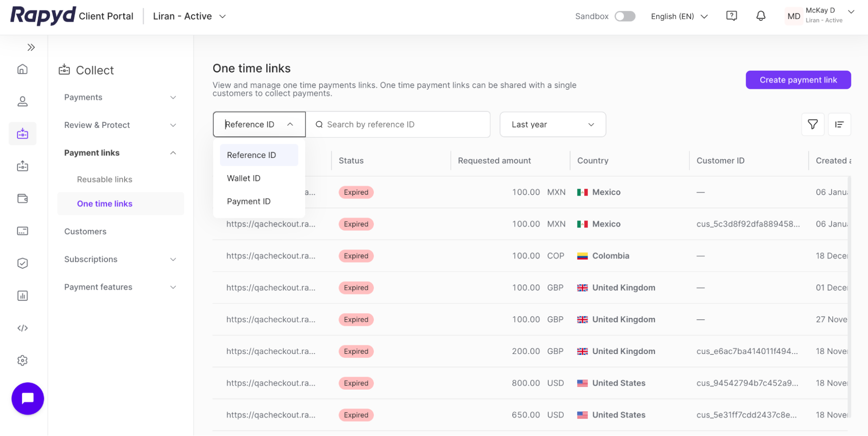Collapse the Payment links section
This screenshot has width=868, height=436.
pos(119,152)
